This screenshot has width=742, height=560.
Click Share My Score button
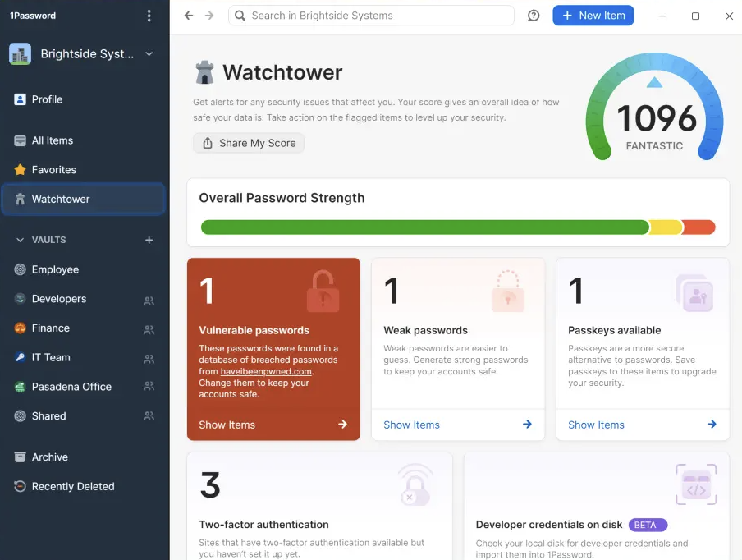coord(249,143)
